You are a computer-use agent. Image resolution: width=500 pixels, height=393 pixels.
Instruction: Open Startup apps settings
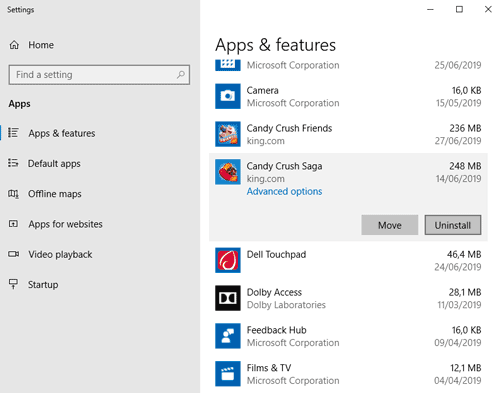coord(43,285)
